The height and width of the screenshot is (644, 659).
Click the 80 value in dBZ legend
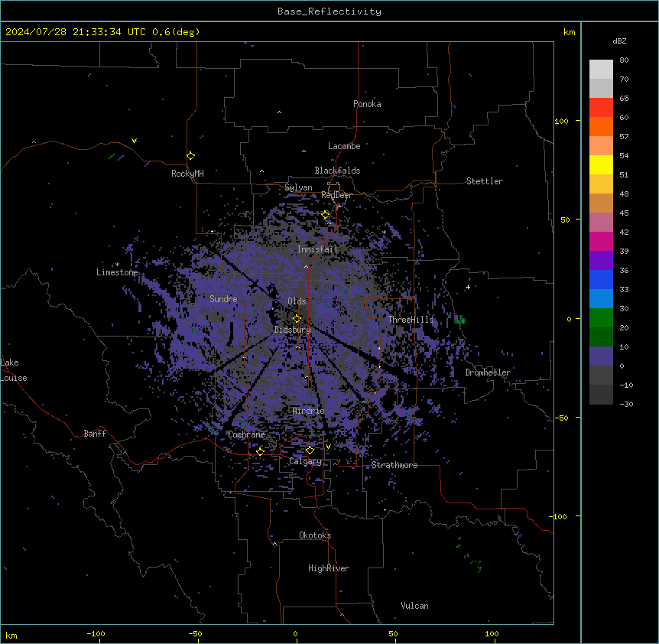(624, 60)
